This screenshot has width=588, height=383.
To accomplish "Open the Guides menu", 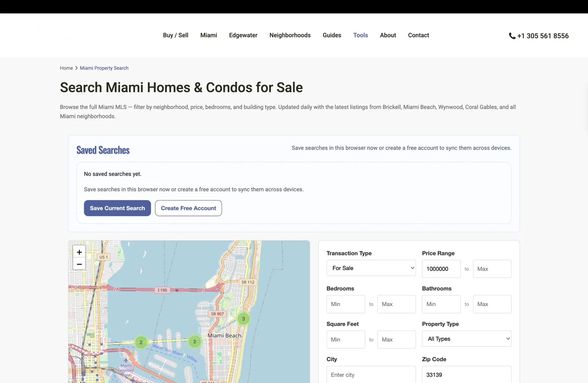I will 332,35.
